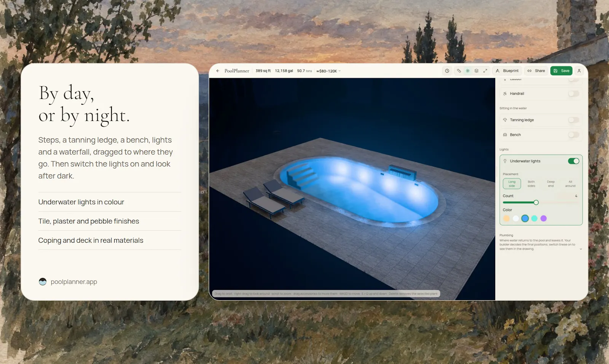The width and height of the screenshot is (609, 364).
Task: Go back using the arrow beside PoolPlanner
Action: (218, 71)
